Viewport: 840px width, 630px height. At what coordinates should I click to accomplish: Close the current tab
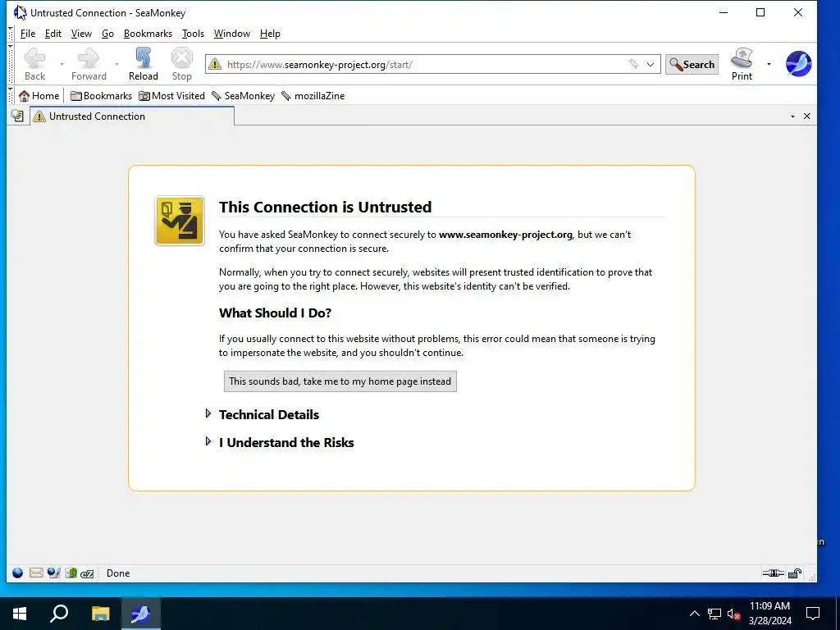807,116
